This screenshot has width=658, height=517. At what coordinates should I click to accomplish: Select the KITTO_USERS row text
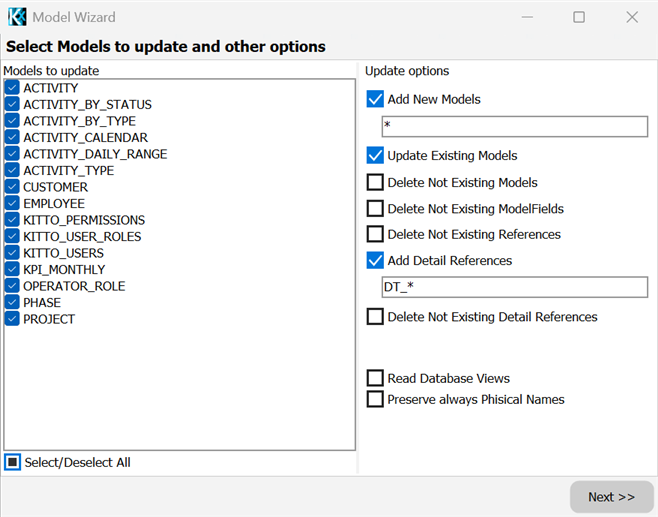click(x=63, y=253)
